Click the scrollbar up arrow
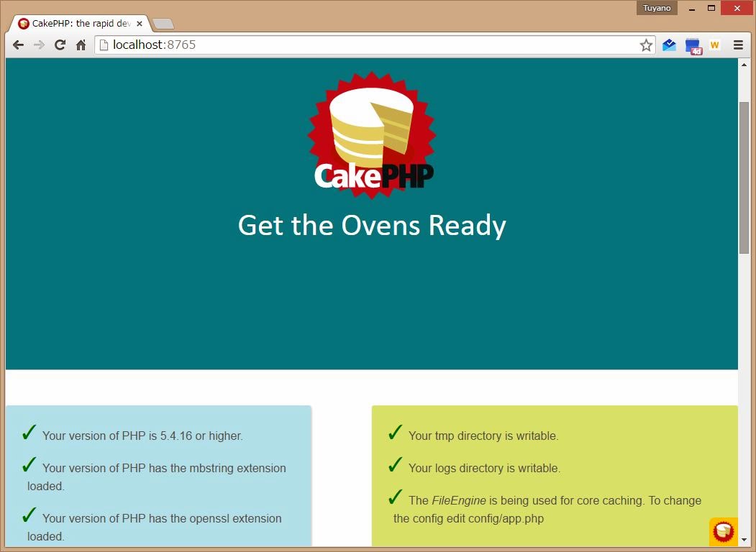Screen dimensions: 756x552 click(744, 64)
